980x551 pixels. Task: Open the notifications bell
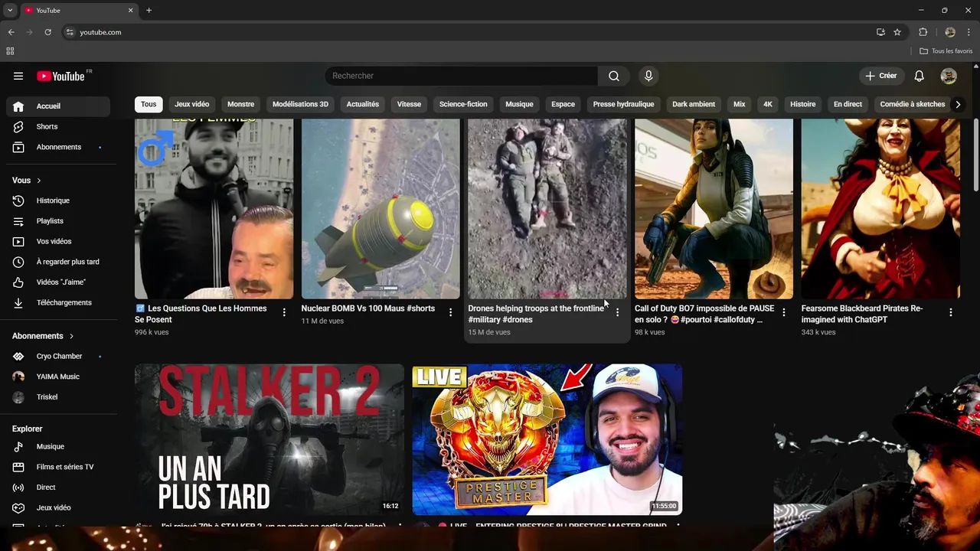920,76
